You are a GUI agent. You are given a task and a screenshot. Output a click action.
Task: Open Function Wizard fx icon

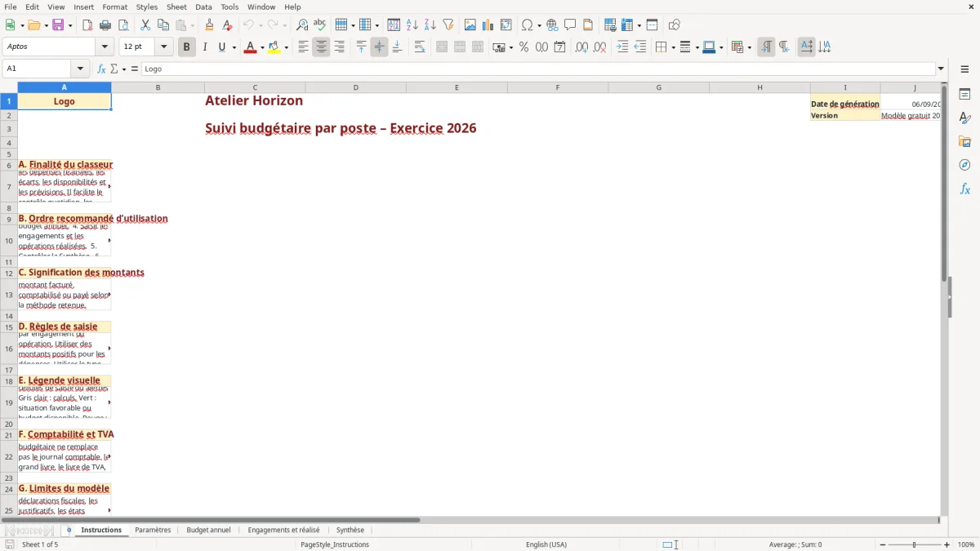(x=101, y=69)
